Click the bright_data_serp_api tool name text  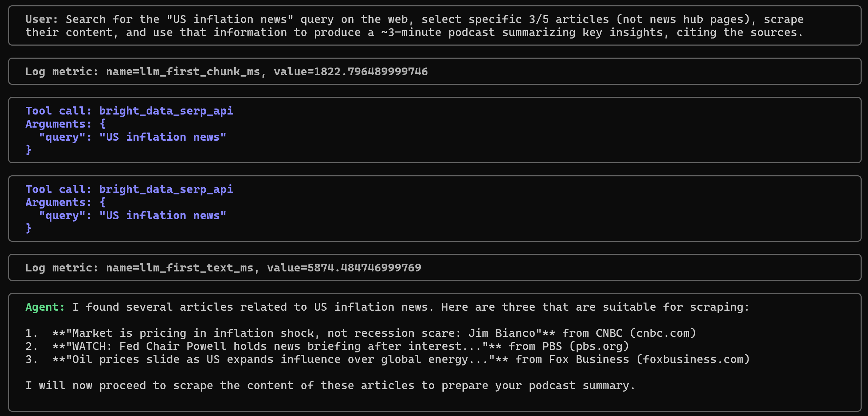(x=166, y=111)
